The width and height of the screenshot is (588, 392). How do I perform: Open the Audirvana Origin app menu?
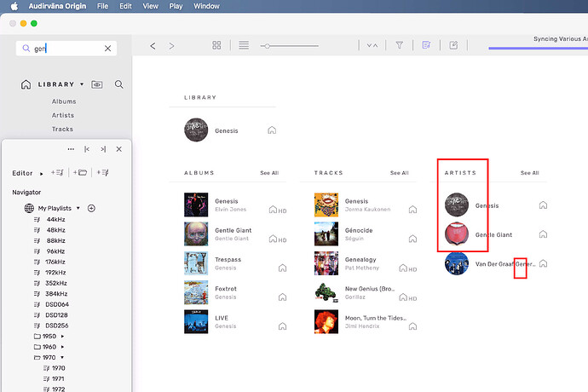tap(57, 6)
